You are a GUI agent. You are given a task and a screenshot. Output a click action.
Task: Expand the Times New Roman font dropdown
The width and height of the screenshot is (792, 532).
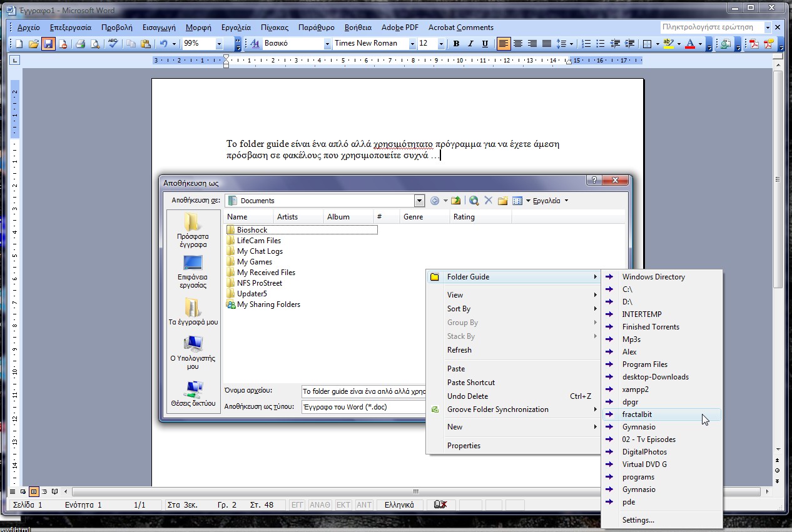point(412,44)
